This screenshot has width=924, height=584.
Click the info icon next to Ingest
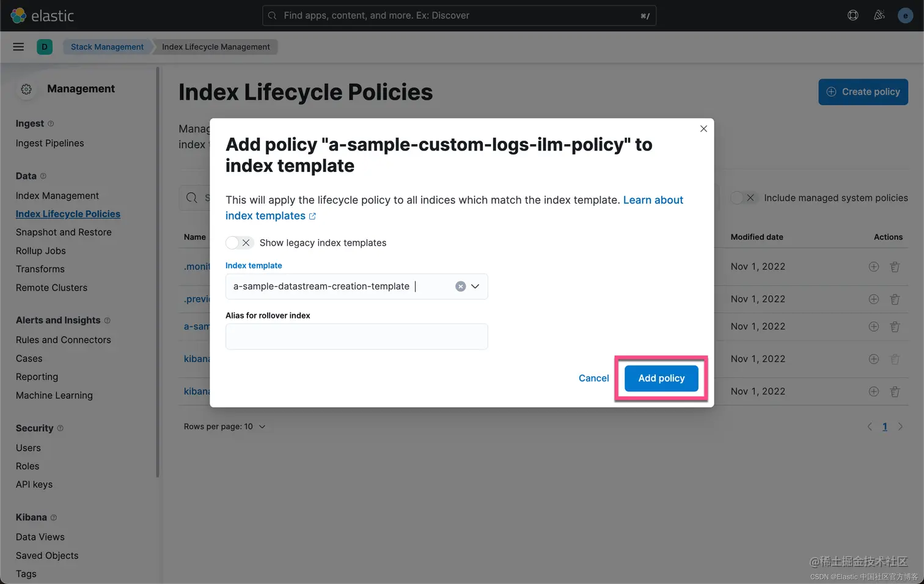(51, 124)
